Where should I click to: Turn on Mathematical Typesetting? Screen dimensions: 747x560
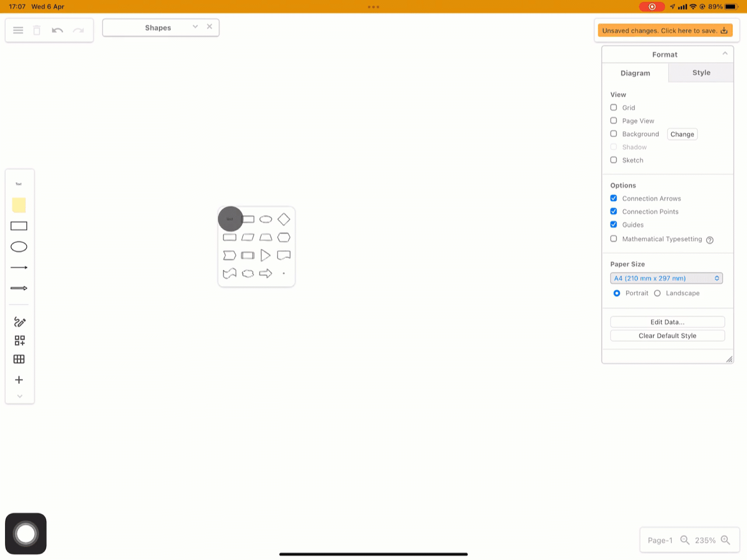click(x=614, y=239)
